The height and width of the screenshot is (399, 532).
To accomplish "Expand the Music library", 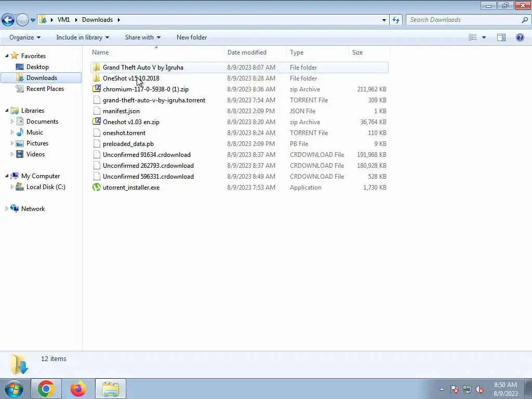I will [12, 132].
